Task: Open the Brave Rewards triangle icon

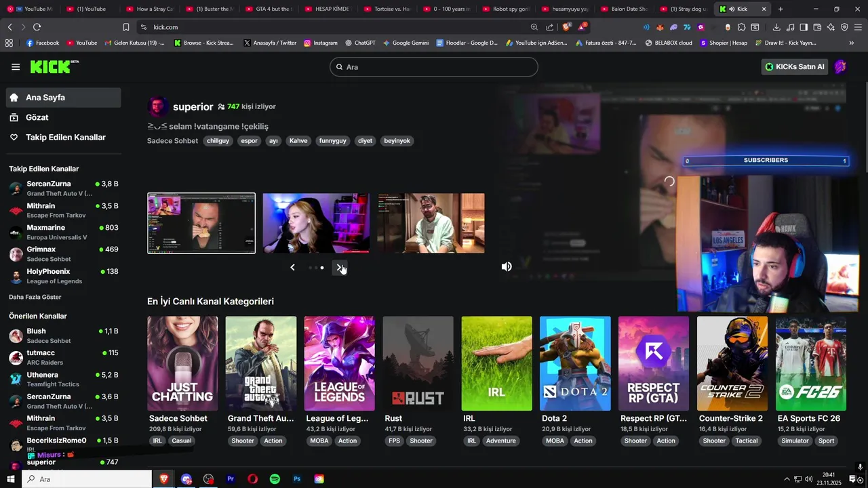Action: 582,27
